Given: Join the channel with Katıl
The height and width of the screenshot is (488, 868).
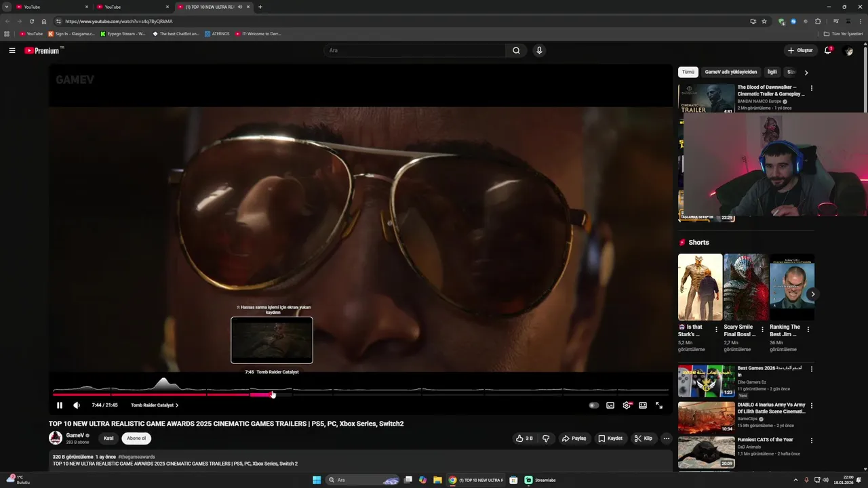Looking at the screenshot, I should (108, 439).
